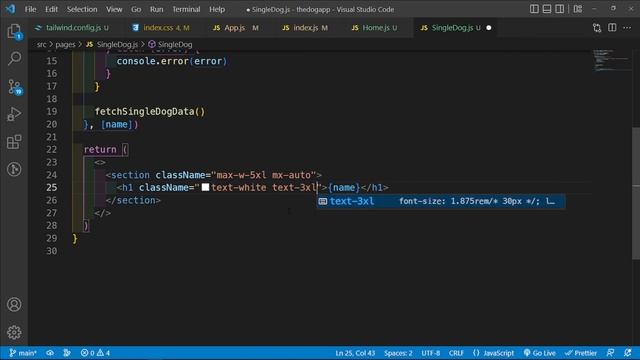Switch to App.js tab

click(236, 28)
